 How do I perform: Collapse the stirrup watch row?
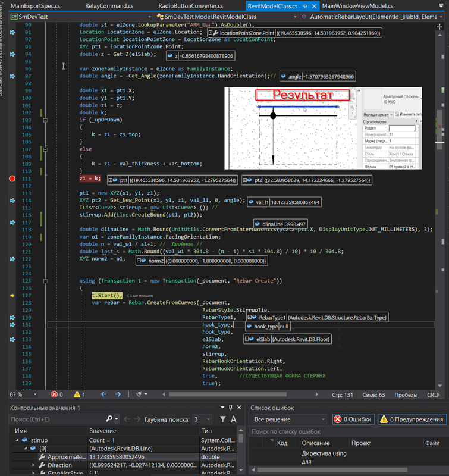(17, 440)
